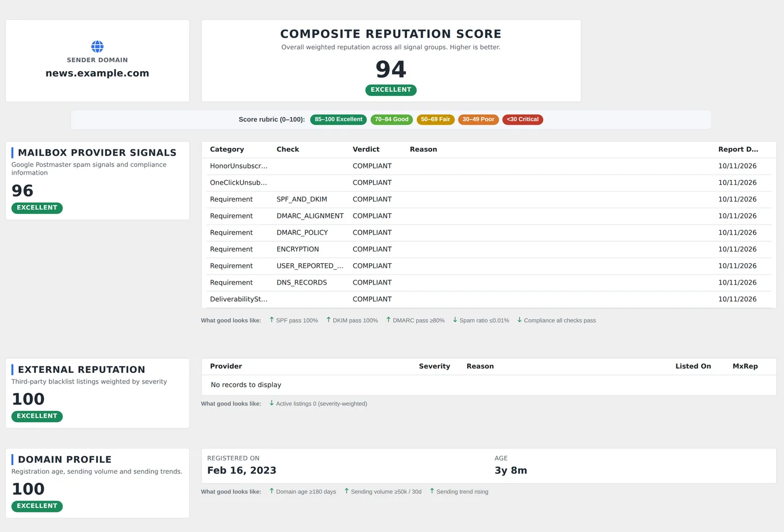Open the OneClickUnsub... row category cell
The image size is (784, 532).
click(239, 183)
